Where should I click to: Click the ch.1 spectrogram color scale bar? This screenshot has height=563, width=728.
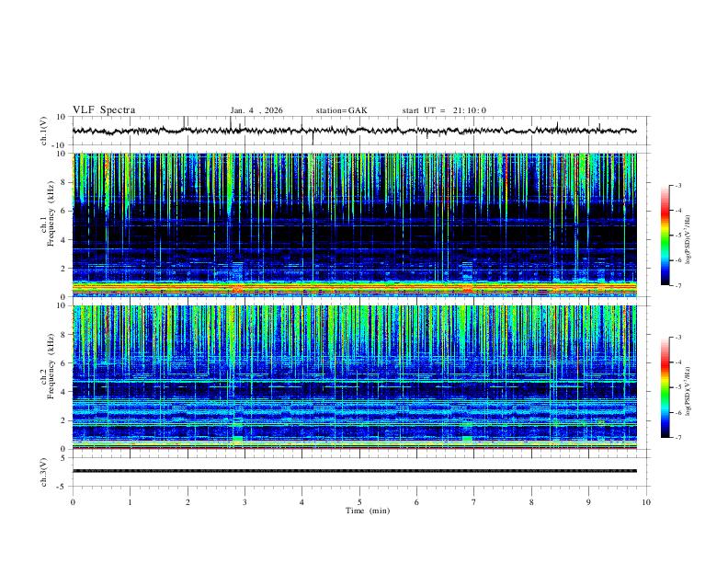click(x=665, y=236)
